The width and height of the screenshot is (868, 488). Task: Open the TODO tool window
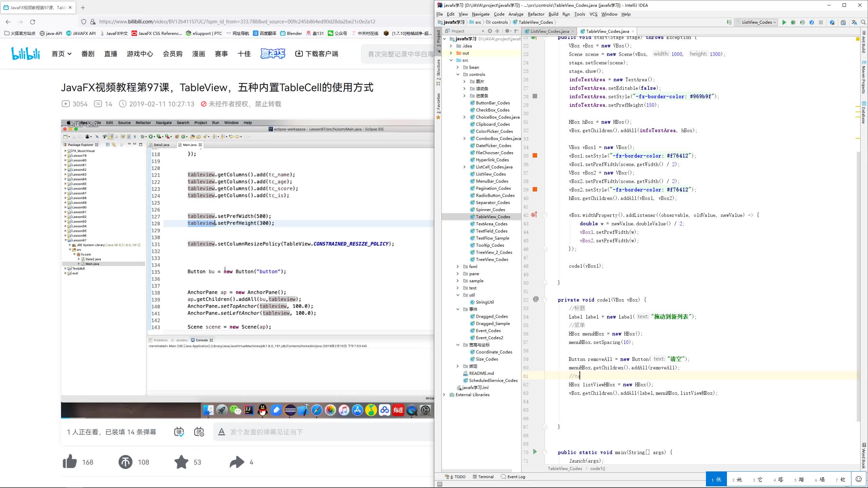coord(459,477)
